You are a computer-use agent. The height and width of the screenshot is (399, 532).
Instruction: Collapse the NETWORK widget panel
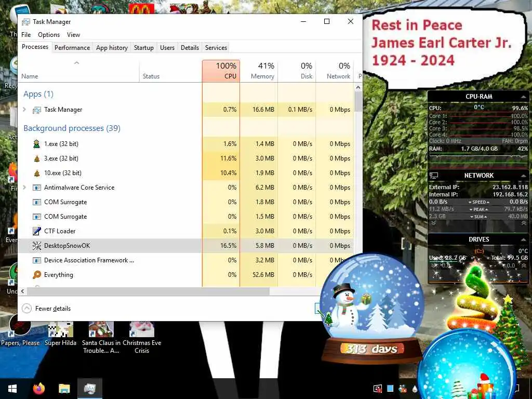pos(524,176)
